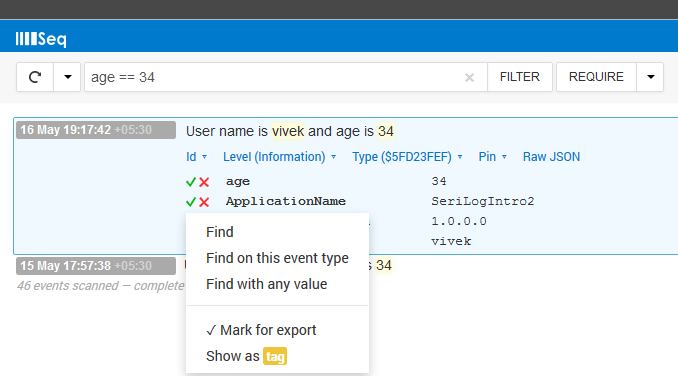The width and height of the screenshot is (678, 376).
Task: Open dropdown arrow beside REQUIRE button
Action: [x=650, y=77]
